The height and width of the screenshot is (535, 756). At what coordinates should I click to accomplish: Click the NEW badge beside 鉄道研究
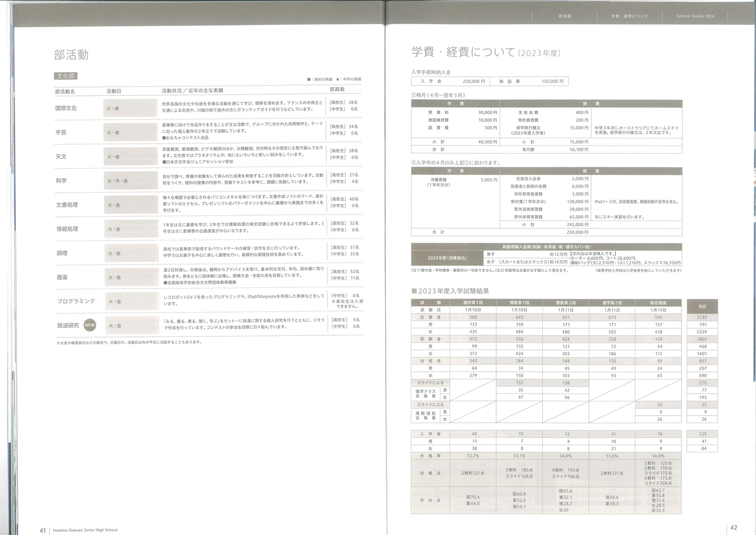(90, 325)
